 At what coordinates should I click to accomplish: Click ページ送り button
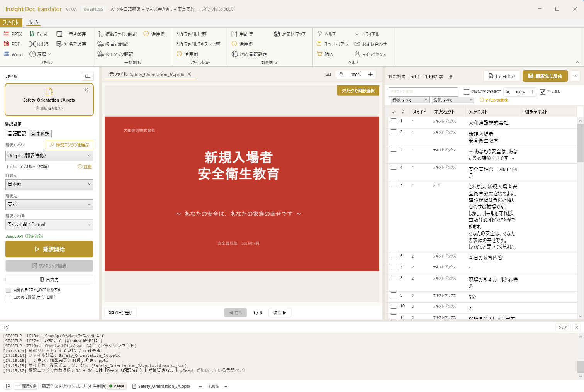(121, 313)
